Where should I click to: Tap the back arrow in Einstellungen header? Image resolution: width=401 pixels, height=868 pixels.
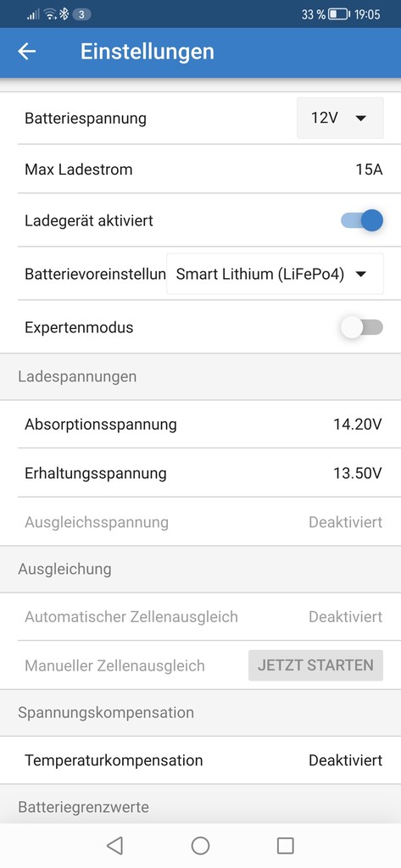pos(26,52)
